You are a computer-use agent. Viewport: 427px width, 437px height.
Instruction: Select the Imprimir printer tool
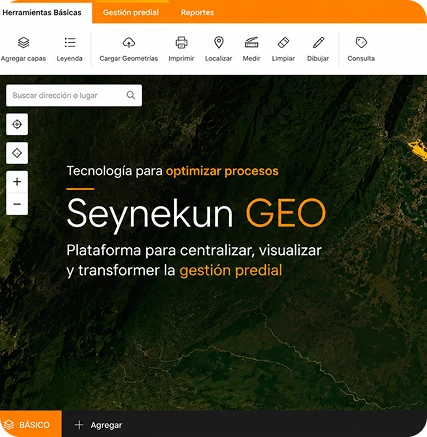click(181, 49)
